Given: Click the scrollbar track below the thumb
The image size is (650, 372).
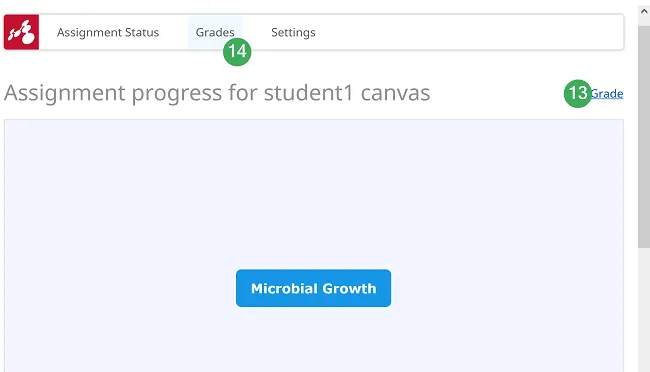Looking at the screenshot, I should coord(644,309).
